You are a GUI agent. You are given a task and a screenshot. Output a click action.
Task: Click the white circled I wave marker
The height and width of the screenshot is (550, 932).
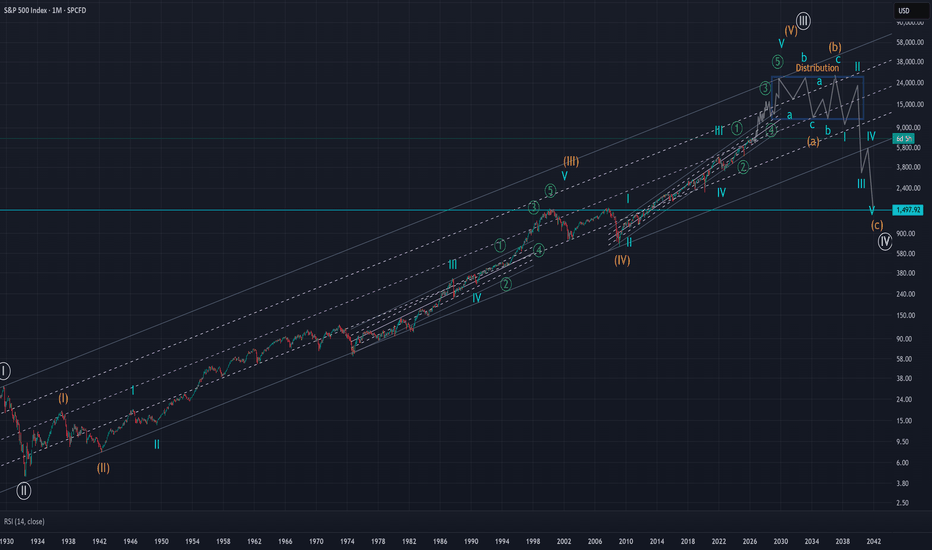click(x=5, y=371)
